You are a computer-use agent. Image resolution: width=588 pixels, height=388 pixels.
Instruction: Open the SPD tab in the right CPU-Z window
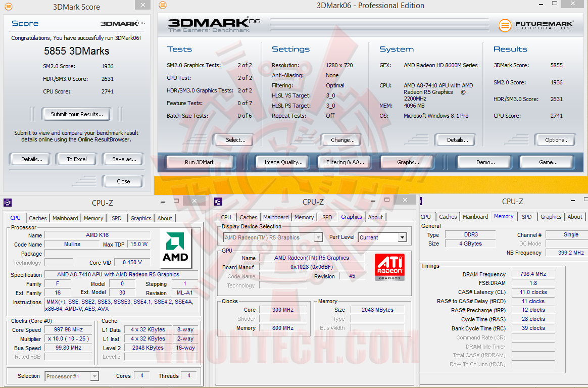click(526, 217)
